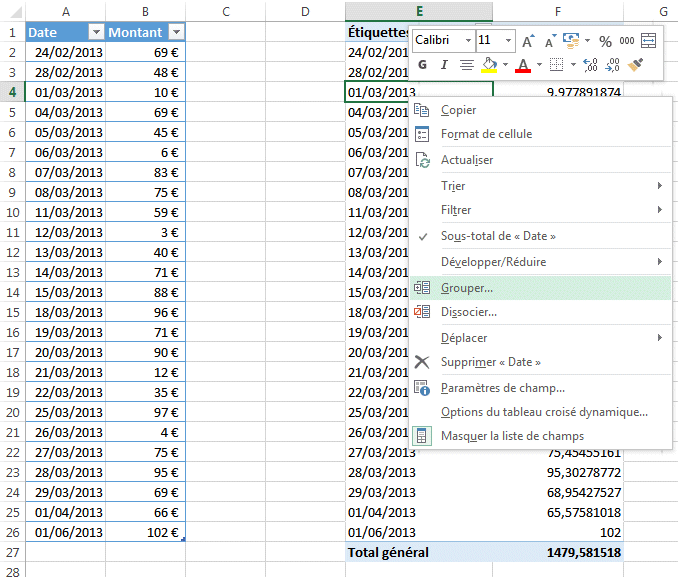Open the accounting format dropdown arrow

point(587,41)
